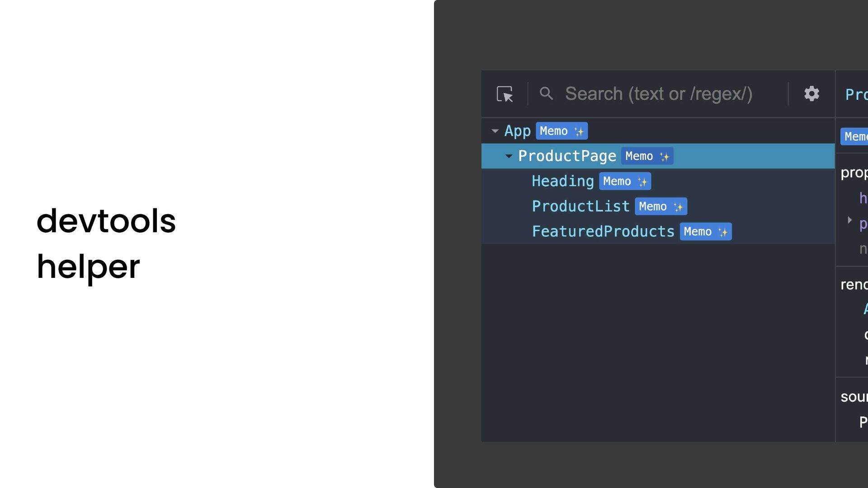Select the FeaturedProducts component
Screen dimensions: 868x488
point(603,232)
